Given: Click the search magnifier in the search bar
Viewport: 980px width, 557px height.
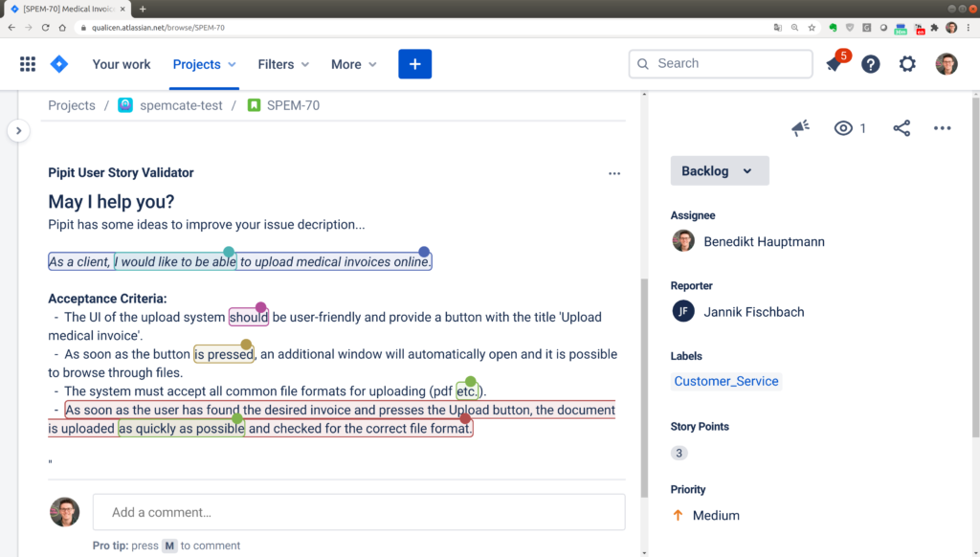Looking at the screenshot, I should (x=642, y=63).
